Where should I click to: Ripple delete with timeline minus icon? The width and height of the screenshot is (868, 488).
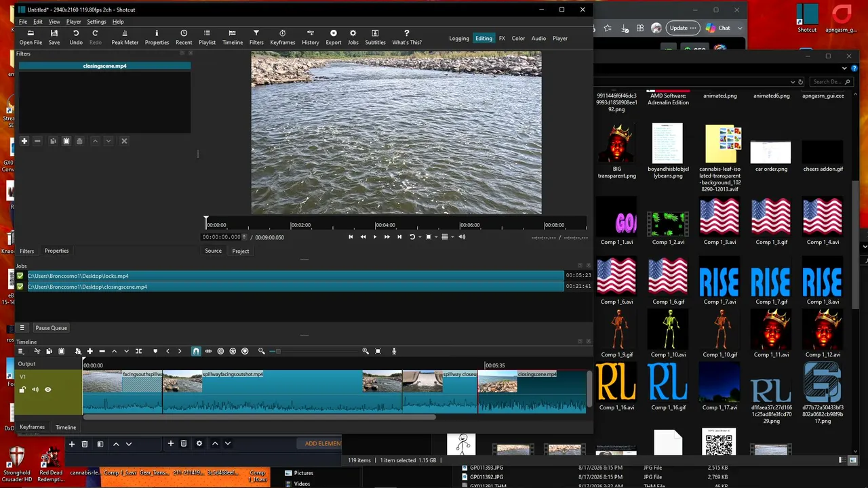(102, 351)
